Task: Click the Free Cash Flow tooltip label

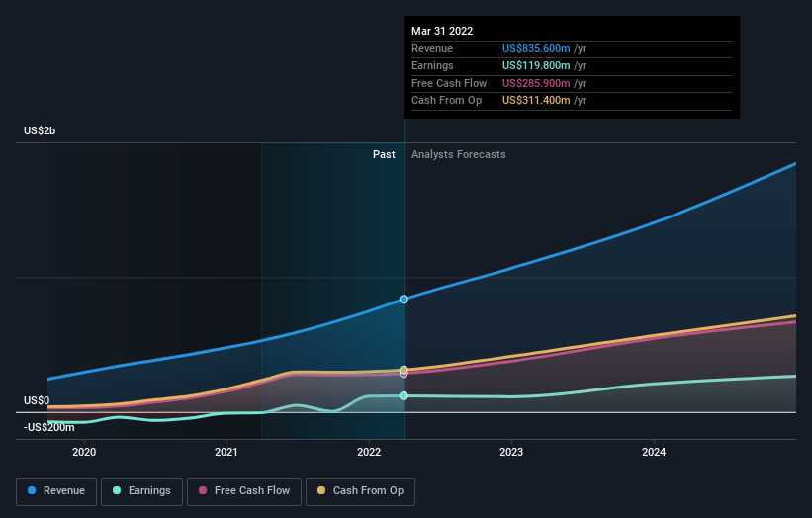Action: click(x=449, y=83)
